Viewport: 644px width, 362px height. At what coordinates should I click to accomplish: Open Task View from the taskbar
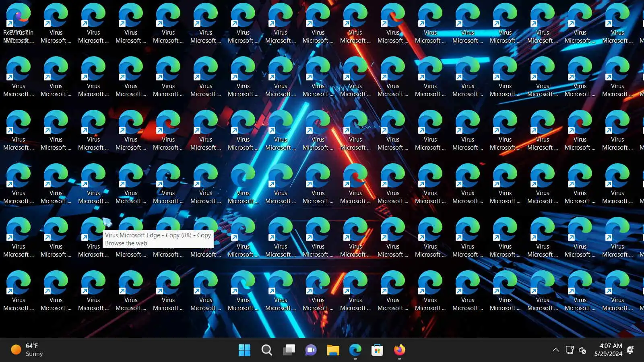click(289, 350)
